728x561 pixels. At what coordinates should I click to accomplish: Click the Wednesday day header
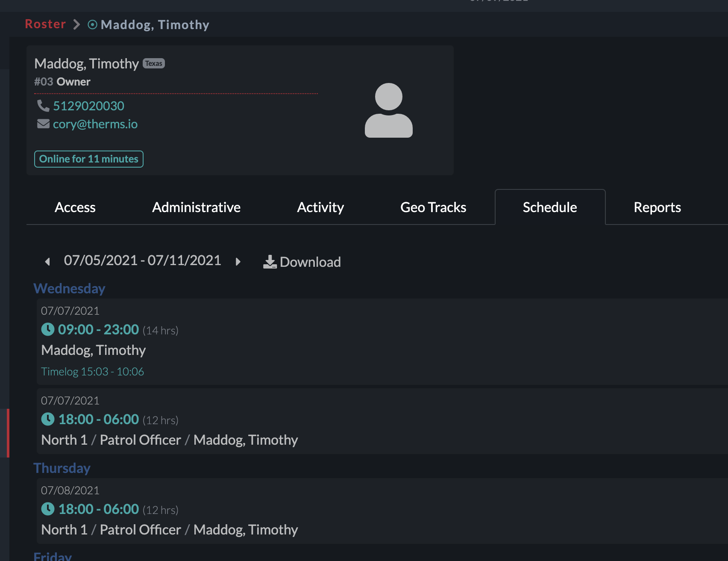click(69, 288)
